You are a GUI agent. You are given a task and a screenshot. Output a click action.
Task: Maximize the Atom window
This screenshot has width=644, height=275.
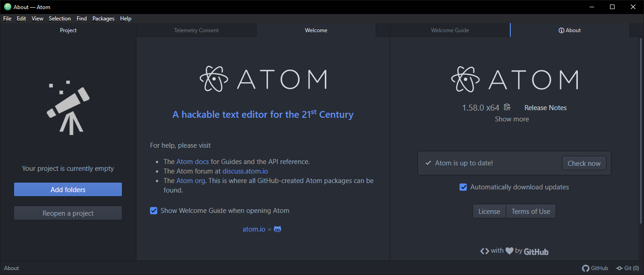612,7
